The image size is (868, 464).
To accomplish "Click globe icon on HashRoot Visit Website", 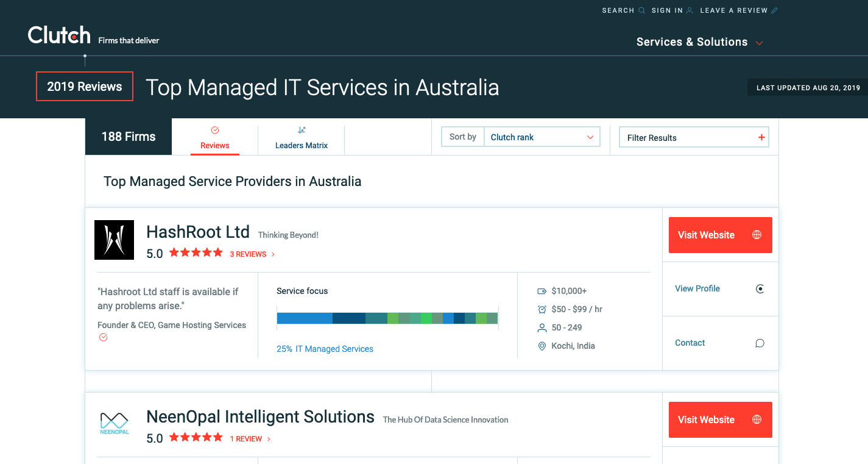I will click(757, 235).
